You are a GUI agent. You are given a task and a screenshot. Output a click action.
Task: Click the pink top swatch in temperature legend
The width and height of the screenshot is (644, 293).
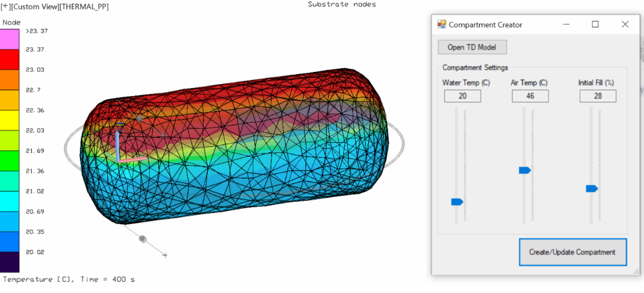10,39
